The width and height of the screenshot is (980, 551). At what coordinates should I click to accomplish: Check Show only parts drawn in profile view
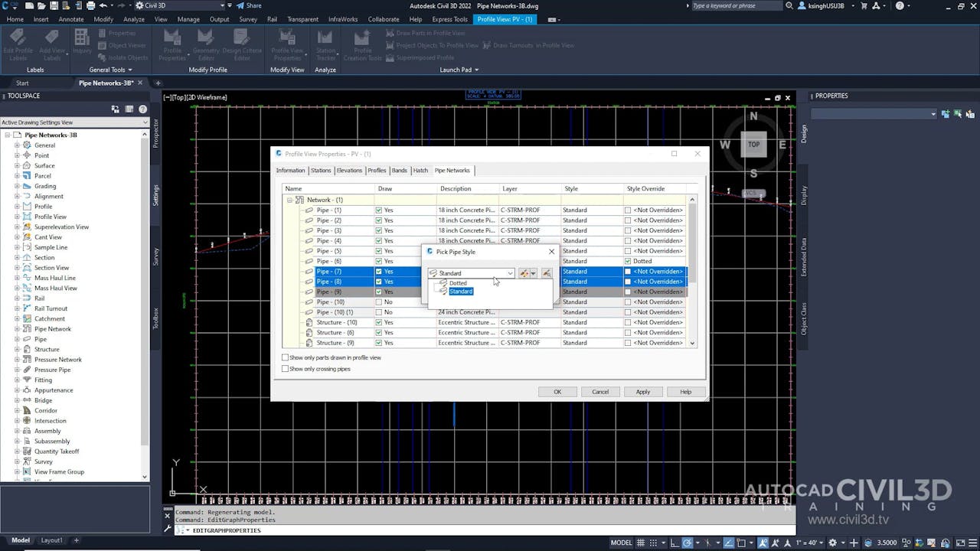(x=285, y=357)
